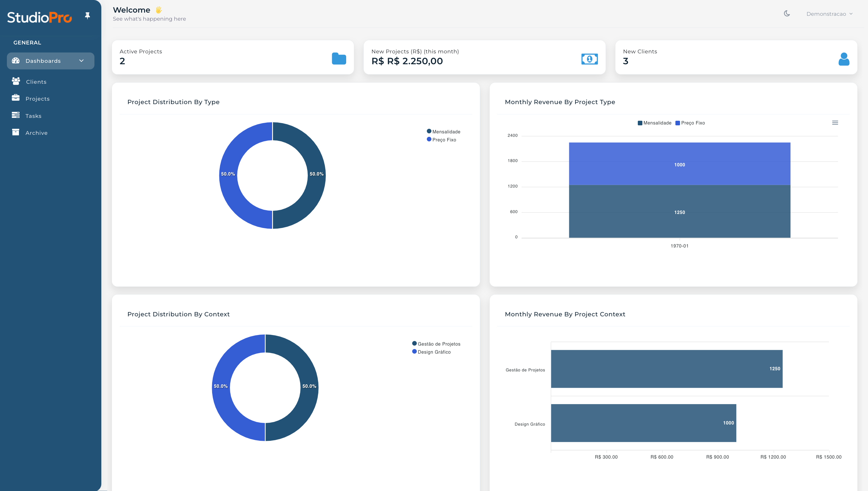The width and height of the screenshot is (868, 491).
Task: Click the New Clients user icon
Action: [x=844, y=59]
